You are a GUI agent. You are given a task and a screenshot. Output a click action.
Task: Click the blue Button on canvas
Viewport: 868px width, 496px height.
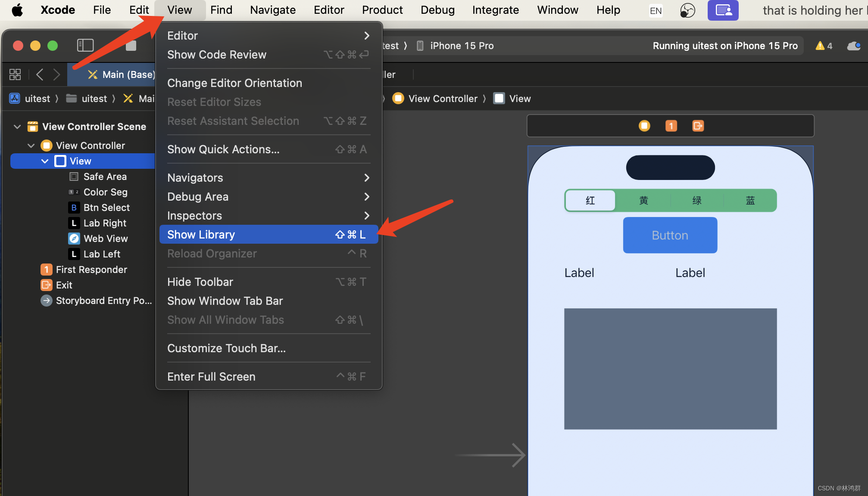tap(670, 235)
